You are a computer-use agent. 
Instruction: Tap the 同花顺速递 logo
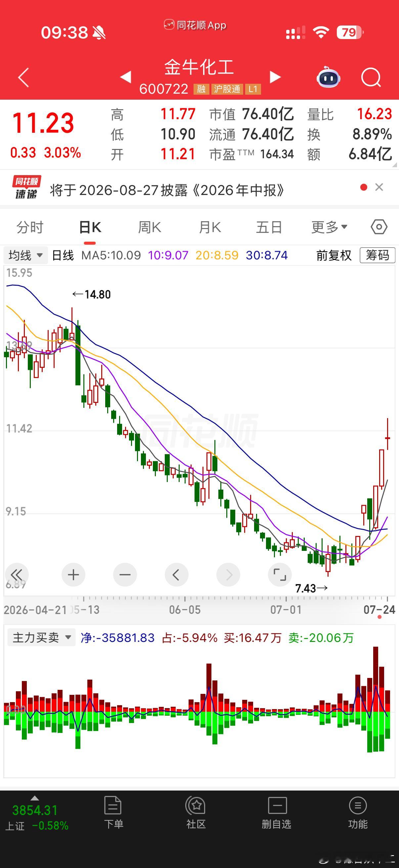[x=26, y=187]
